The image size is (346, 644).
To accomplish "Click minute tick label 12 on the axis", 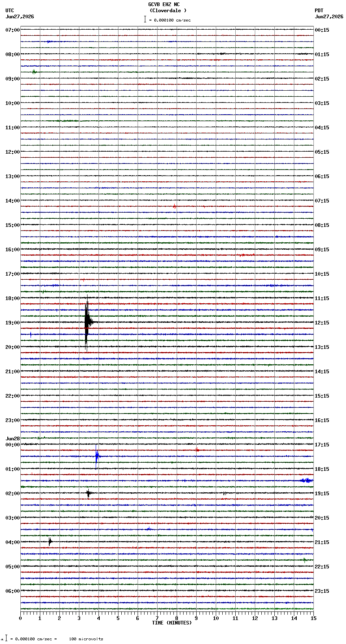I will point(255,618).
